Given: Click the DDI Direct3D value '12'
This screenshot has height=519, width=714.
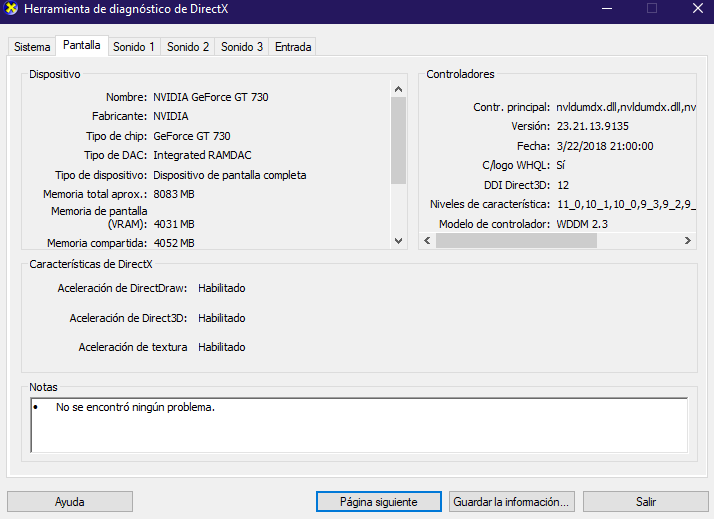Looking at the screenshot, I should point(563,185).
